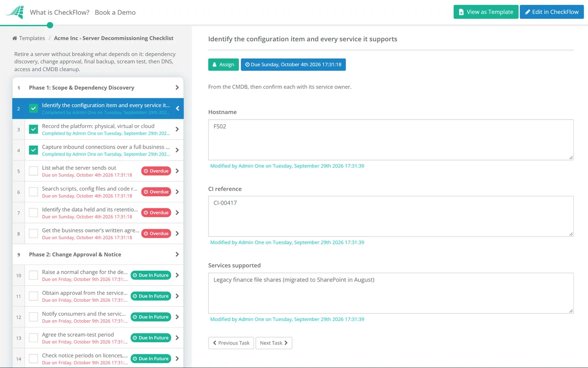The width and height of the screenshot is (588, 368).
Task: Check the Obtain approval from the service task
Action: click(34, 296)
